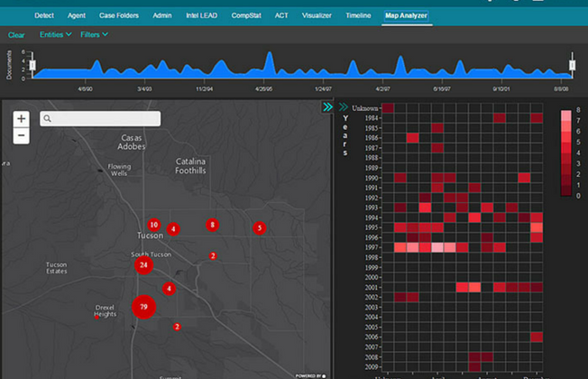Viewport: 588px width, 379px height.
Task: Select the ACT tab
Action: pyautogui.click(x=281, y=15)
